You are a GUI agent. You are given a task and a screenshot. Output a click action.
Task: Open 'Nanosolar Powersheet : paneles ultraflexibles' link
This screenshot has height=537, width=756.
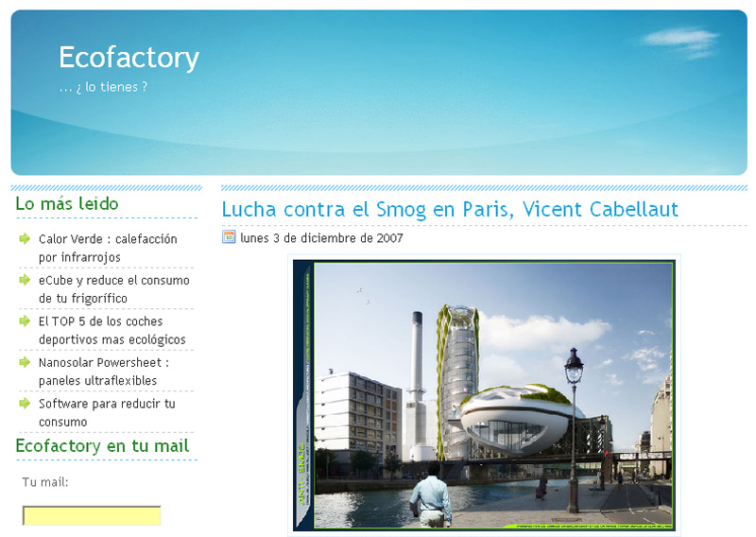104,372
